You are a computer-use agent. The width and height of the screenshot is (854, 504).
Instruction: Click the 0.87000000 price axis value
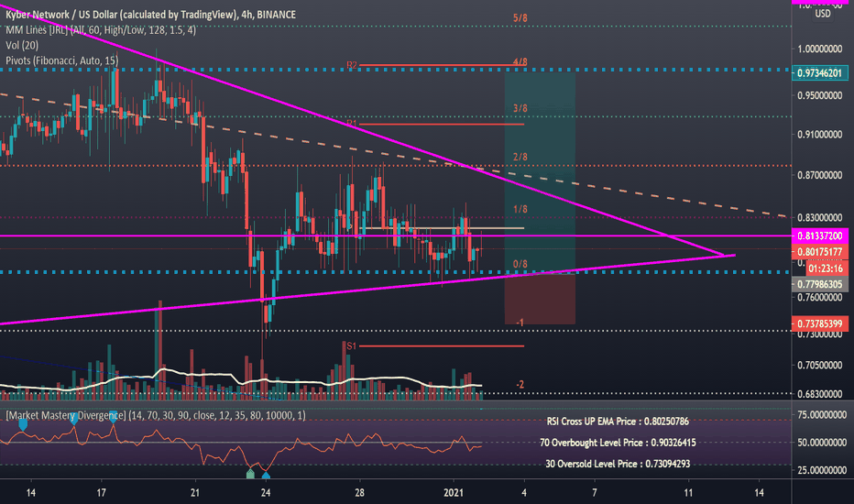click(x=820, y=175)
